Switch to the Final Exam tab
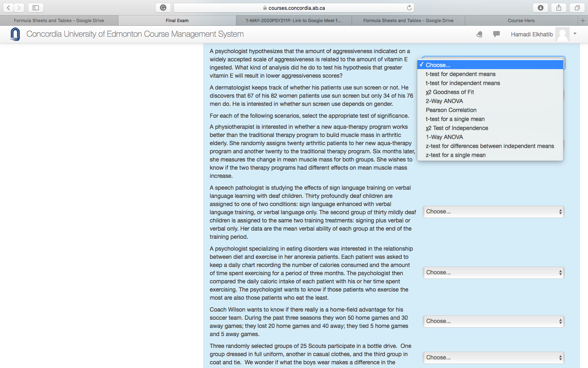The width and height of the screenshot is (588, 368). point(177,20)
